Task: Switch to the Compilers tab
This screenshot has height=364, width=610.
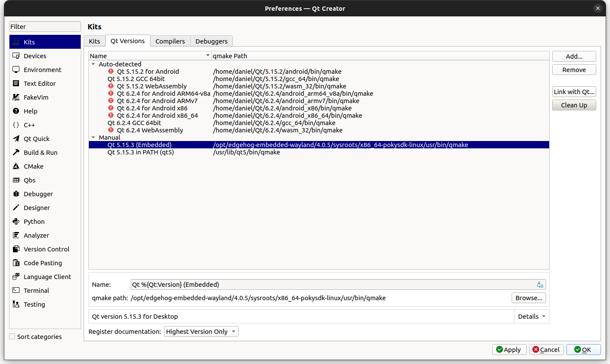Action: [x=170, y=41]
